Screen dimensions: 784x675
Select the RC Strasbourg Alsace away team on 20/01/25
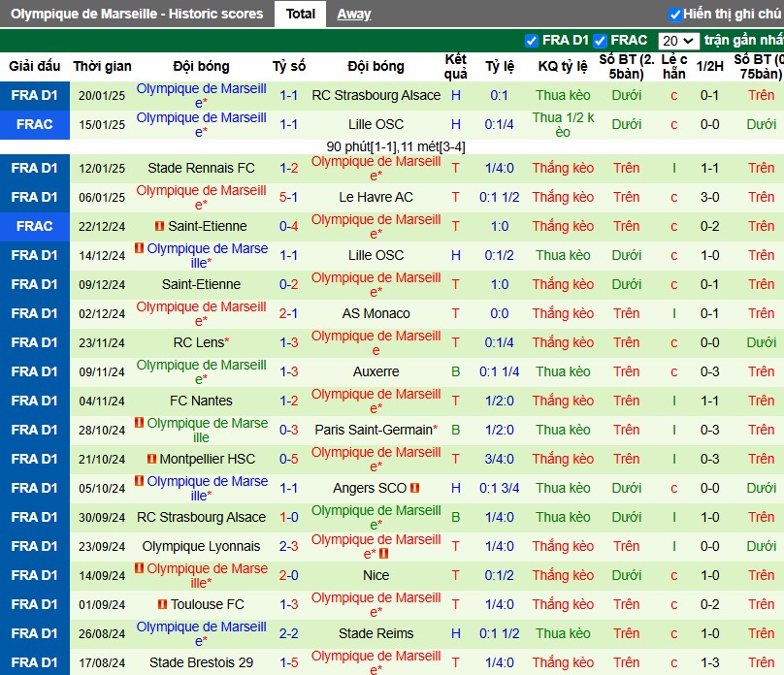point(376,95)
